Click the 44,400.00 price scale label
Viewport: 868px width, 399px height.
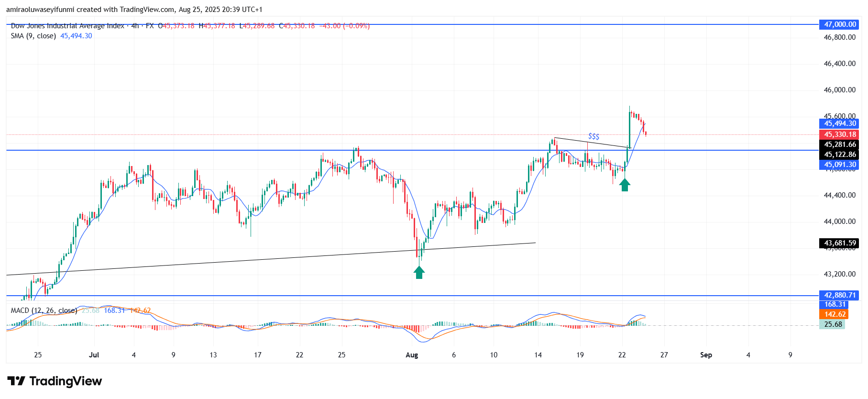coord(839,195)
